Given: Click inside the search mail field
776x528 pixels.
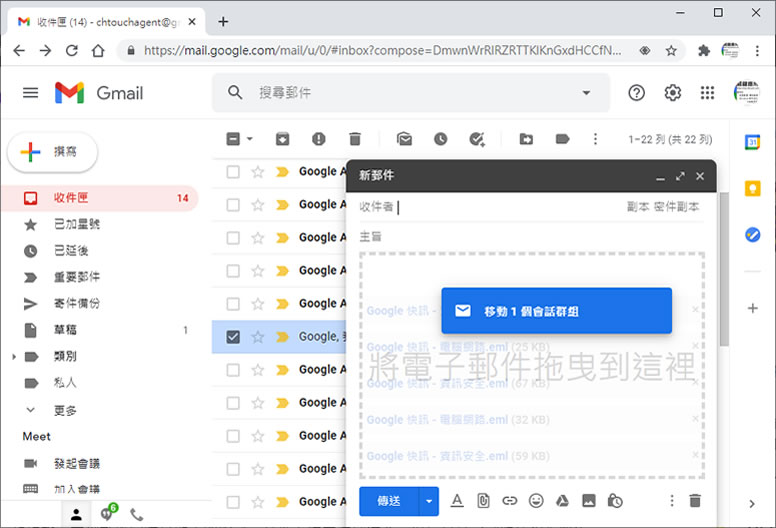Looking at the screenshot, I should point(411,93).
